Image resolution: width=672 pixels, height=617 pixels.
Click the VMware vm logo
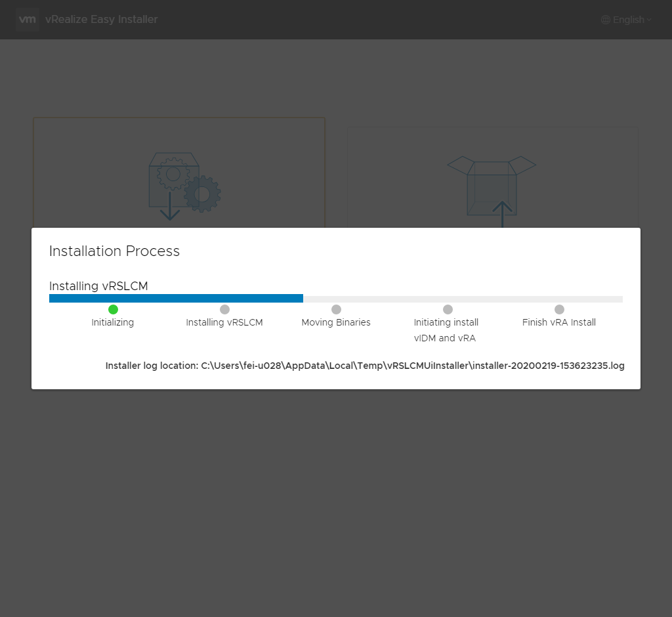coord(28,19)
